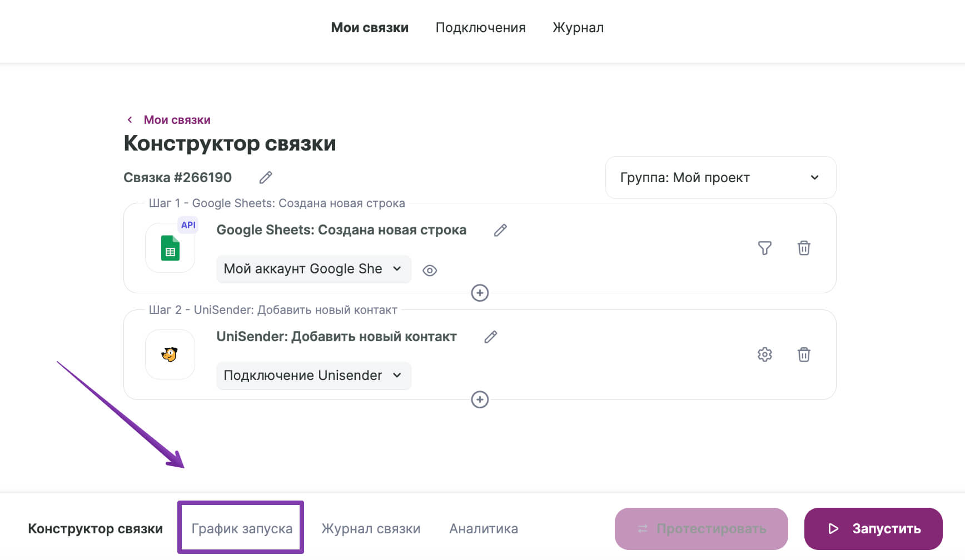Open the filter for the Google Sheets step
The width and height of the screenshot is (965, 560).
[765, 248]
